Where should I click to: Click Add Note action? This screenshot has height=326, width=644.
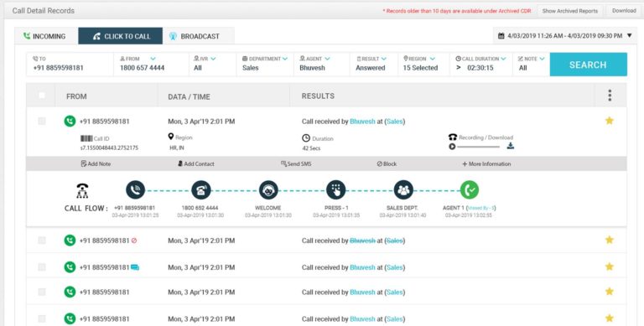pos(96,163)
